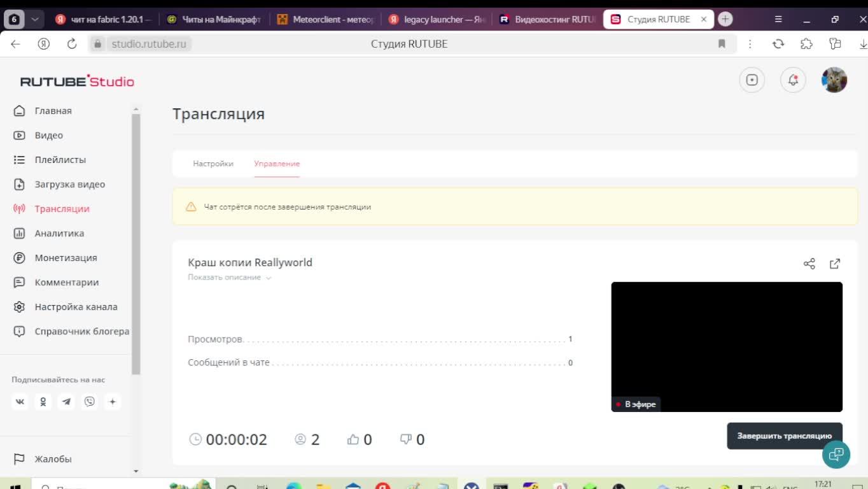Viewport: 868px width, 489px height.
Task: Click the upload video icon in header
Action: (x=752, y=80)
